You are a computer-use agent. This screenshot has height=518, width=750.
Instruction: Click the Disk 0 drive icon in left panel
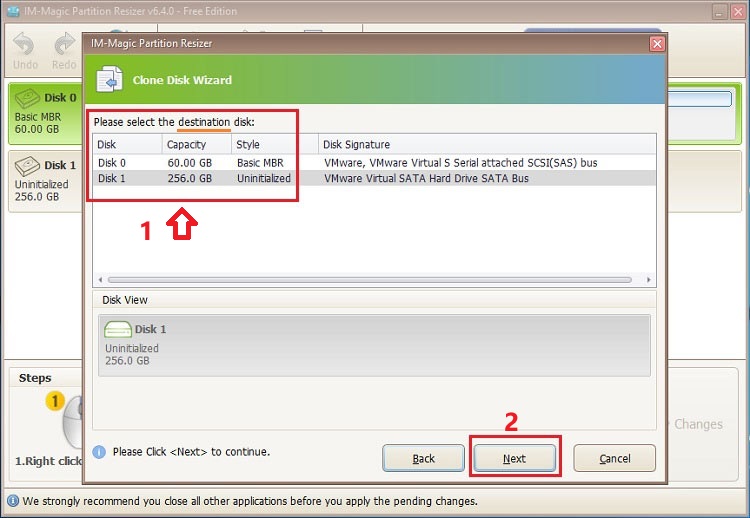pyautogui.click(x=27, y=98)
